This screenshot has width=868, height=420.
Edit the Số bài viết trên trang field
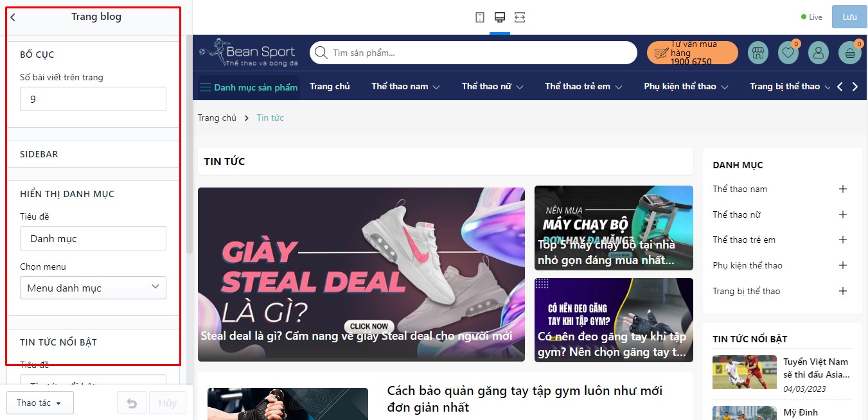coord(93,100)
